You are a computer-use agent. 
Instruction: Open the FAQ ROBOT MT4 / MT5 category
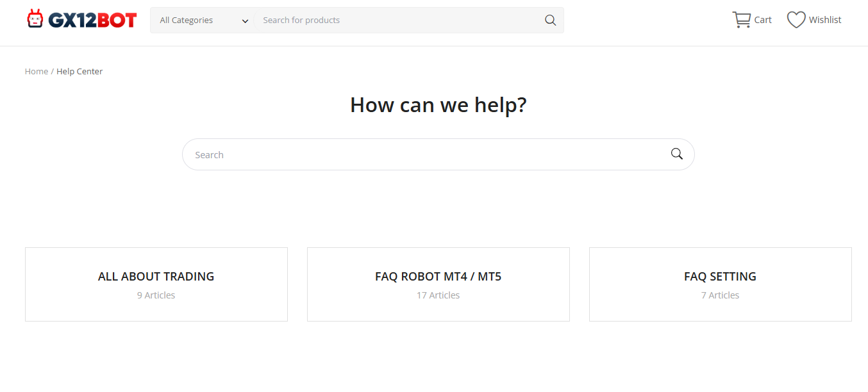438,277
